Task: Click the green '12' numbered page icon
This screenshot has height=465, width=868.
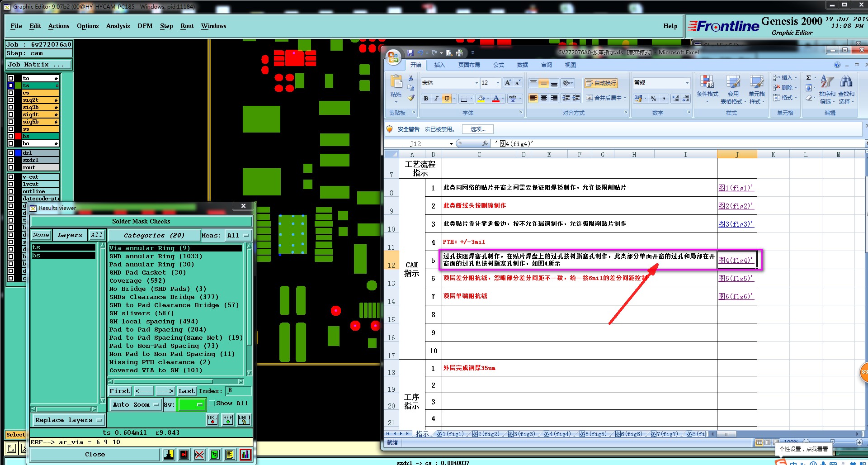Action: 215,455
